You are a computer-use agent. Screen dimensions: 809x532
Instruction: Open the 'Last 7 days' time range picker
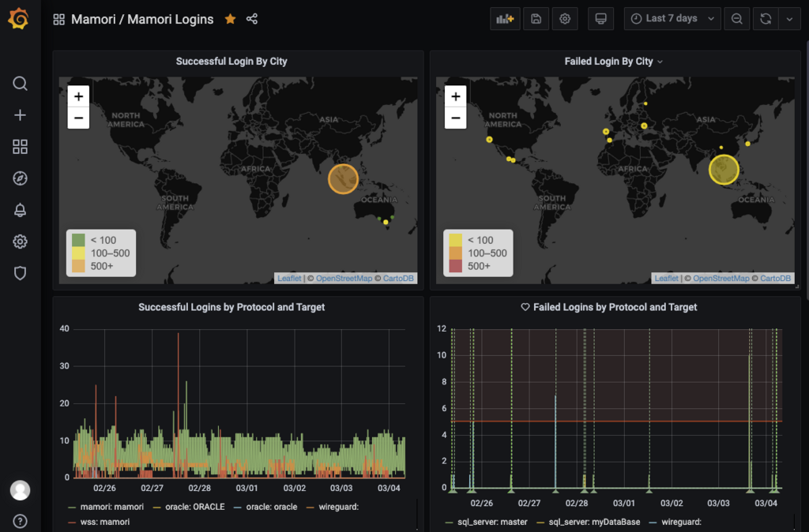[x=672, y=19]
